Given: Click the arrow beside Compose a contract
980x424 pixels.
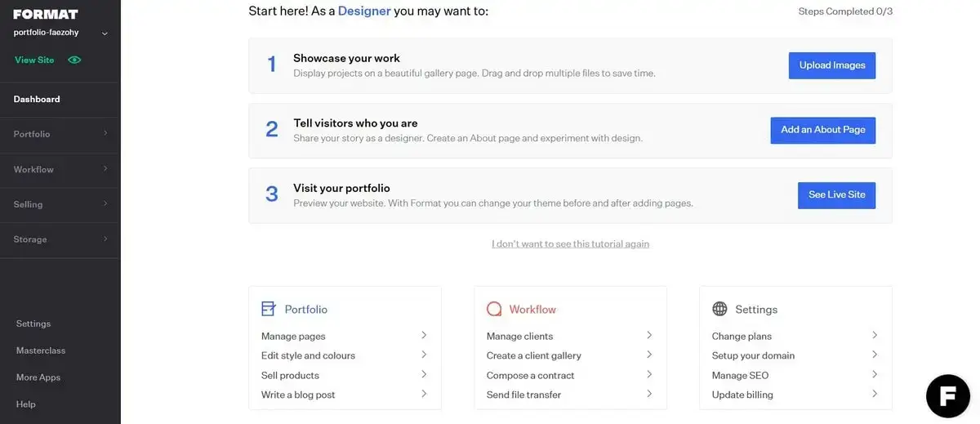Looking at the screenshot, I should click(649, 374).
